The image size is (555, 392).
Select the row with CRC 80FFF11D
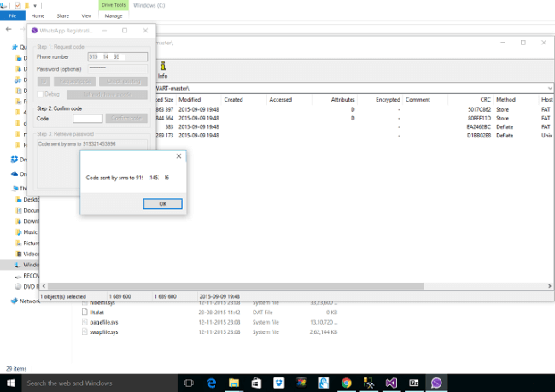(x=354, y=118)
